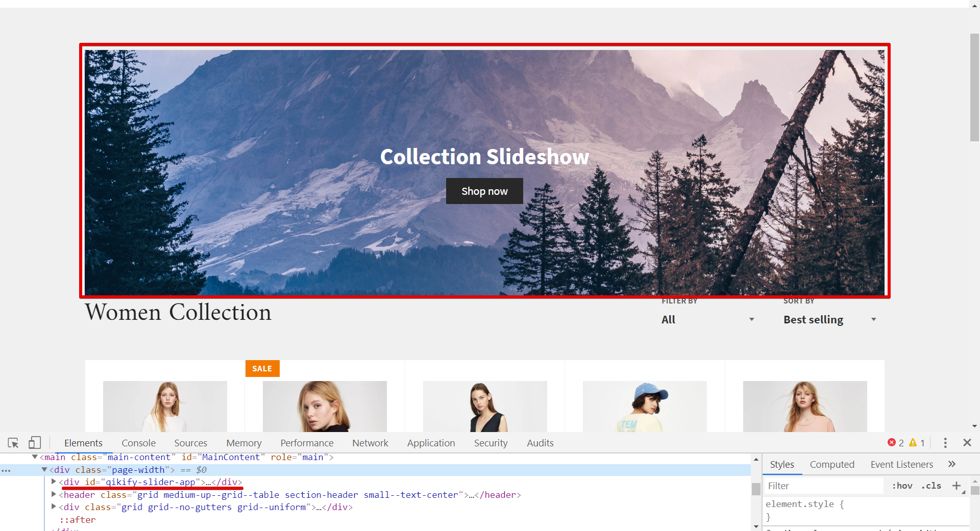This screenshot has width=980, height=531.
Task: Expand the section-header header node
Action: pyautogui.click(x=54, y=494)
